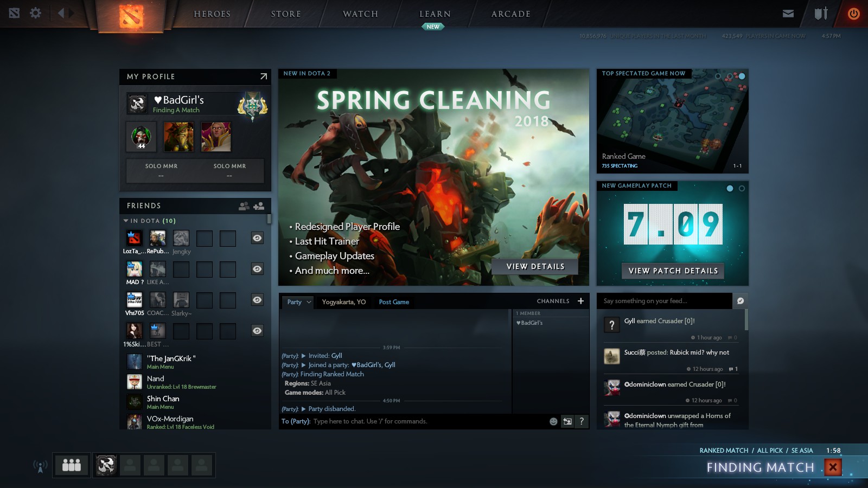Click the pop-out chat window icon
868x488 pixels.
(x=567, y=421)
